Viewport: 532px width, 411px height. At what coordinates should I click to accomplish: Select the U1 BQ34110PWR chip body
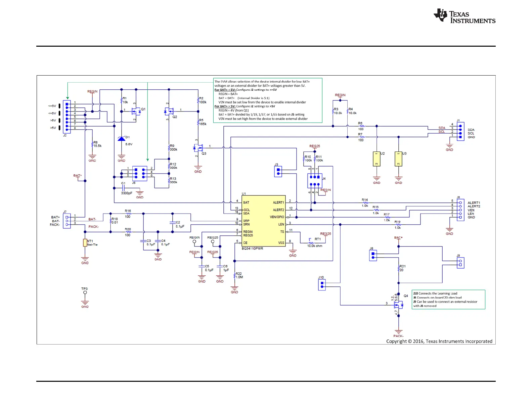pyautogui.click(x=264, y=221)
